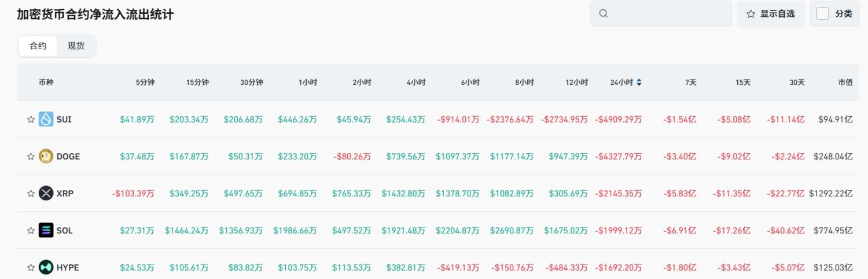Favorite SUI with its star icon
868x279 pixels.
pos(31,120)
